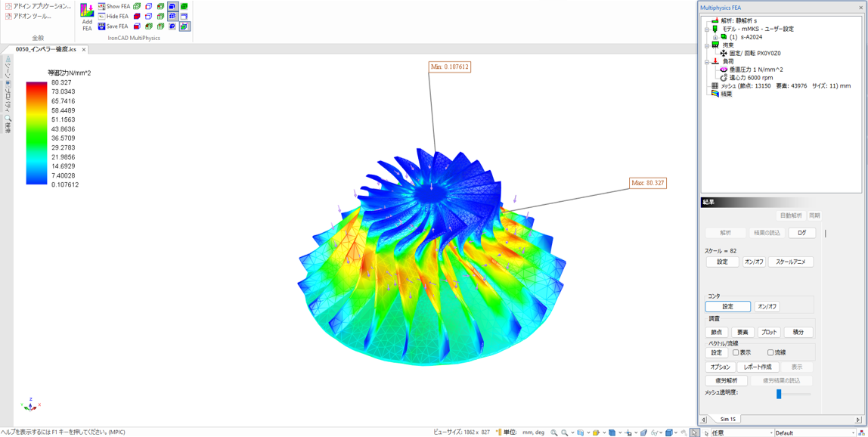Click the Save FEA disk icon
Viewport: 868px width, 437px height.
click(102, 26)
